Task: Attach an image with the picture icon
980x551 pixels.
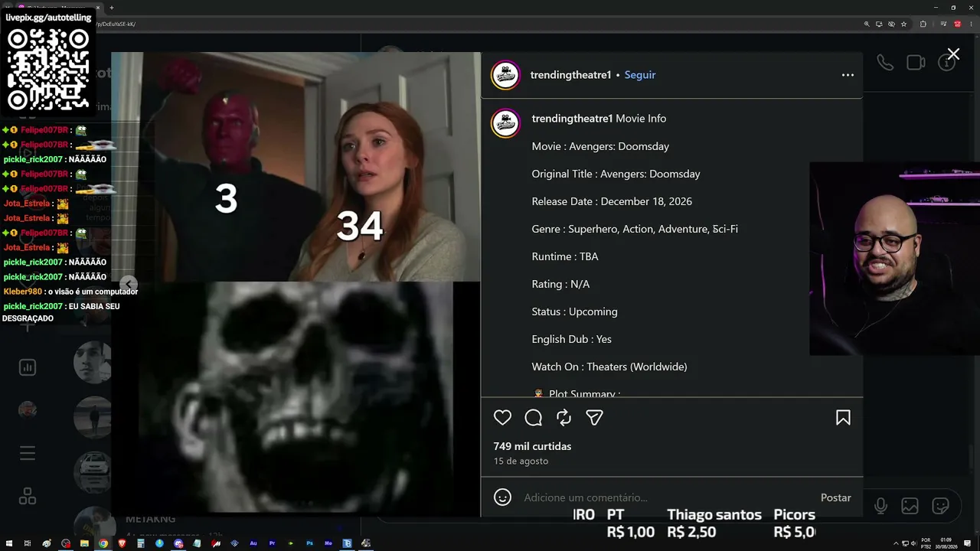Action: 910,506
